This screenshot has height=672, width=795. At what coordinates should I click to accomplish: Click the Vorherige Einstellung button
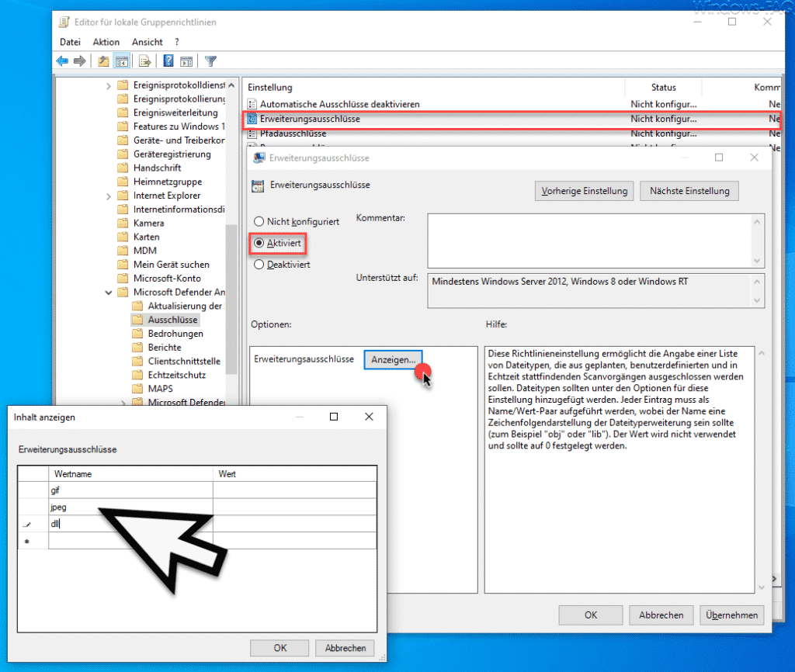pos(584,191)
